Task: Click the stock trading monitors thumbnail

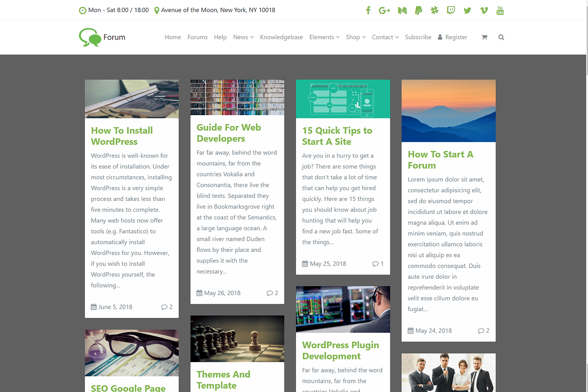Action: 343,310
